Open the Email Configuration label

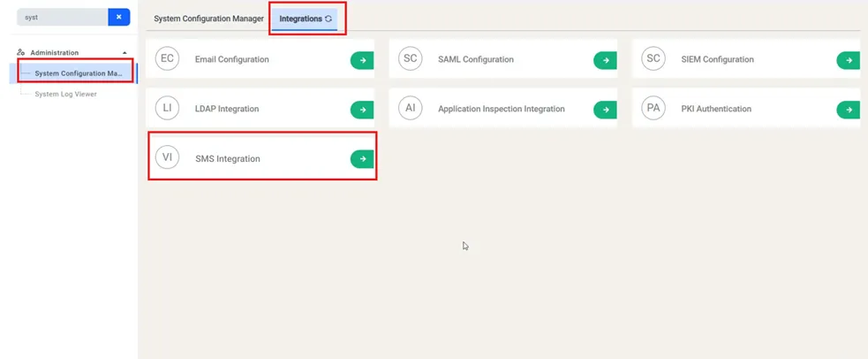coord(232,59)
